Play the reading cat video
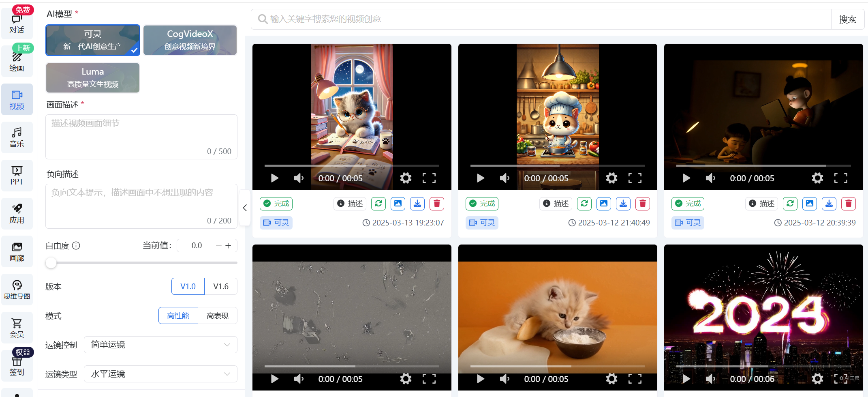 pos(274,178)
